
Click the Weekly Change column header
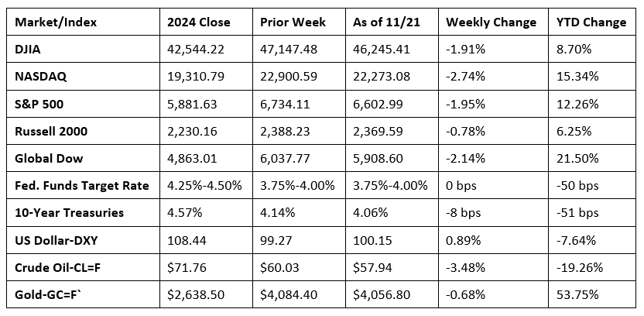[x=491, y=22]
